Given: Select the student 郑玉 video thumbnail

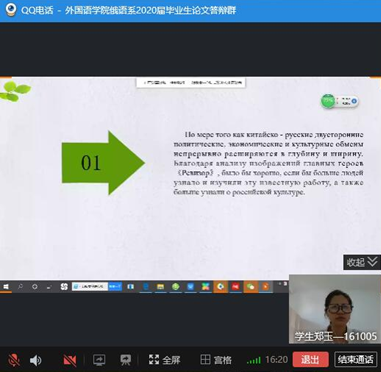Looking at the screenshot, I should (x=335, y=309).
